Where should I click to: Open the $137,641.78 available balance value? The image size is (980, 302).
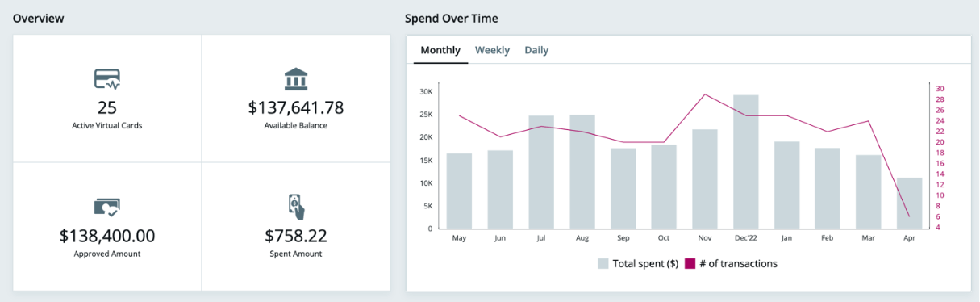pos(296,107)
